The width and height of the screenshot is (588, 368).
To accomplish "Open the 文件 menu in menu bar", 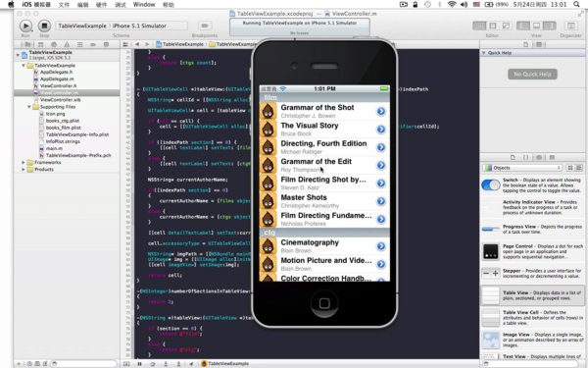I will 64,5.
